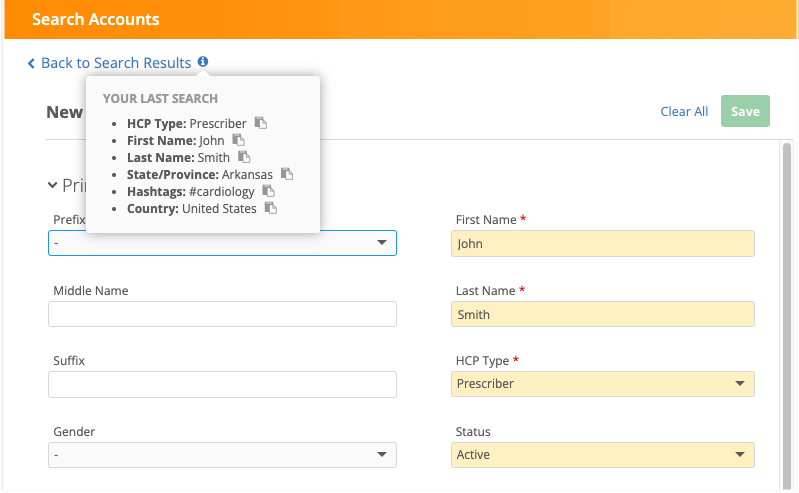The image size is (799, 493).
Task: Open the HCP Type dropdown
Action: (602, 384)
